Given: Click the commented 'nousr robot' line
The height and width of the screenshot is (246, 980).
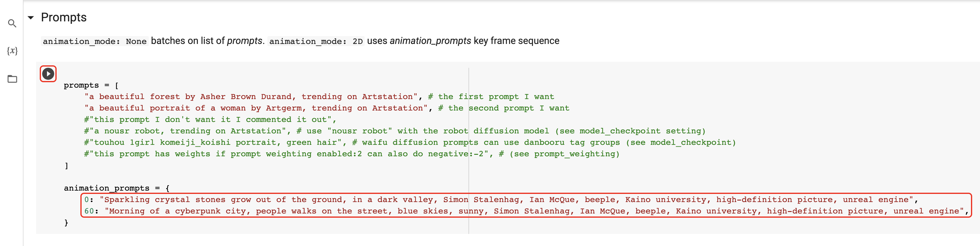Looking at the screenshot, I should pyautogui.click(x=395, y=131).
